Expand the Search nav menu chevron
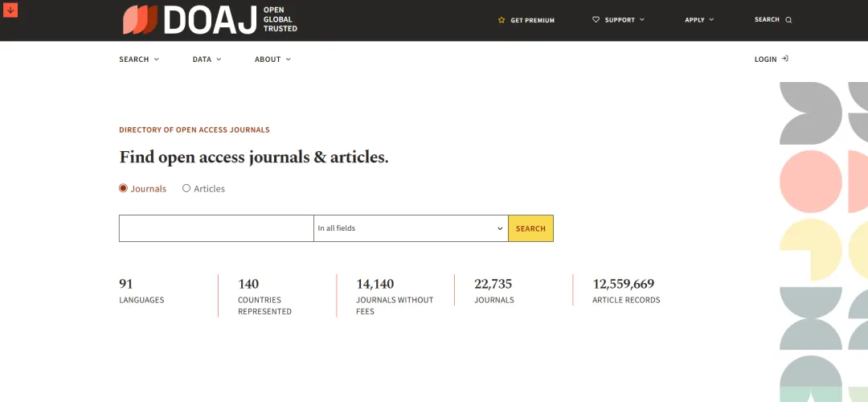 (156, 59)
